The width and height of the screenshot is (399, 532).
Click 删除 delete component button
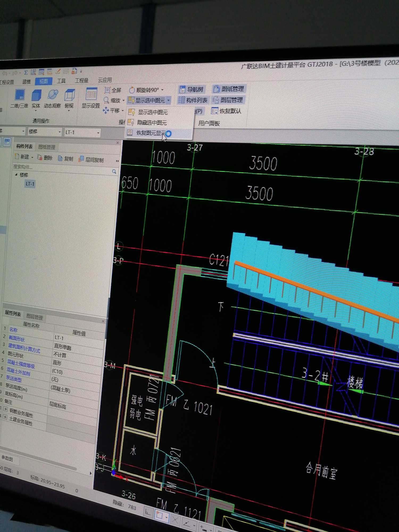(45, 158)
